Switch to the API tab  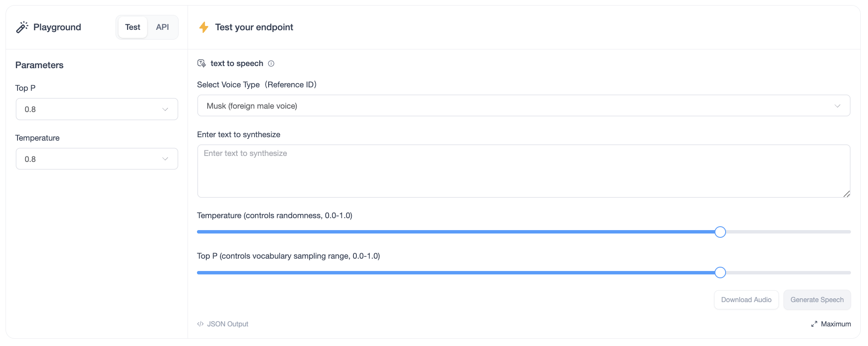(162, 27)
